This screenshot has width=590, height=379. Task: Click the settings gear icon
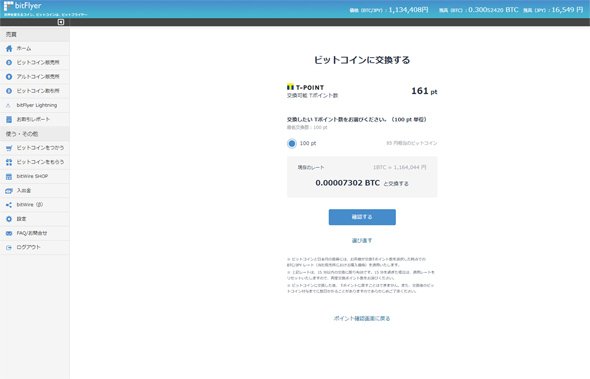(9, 219)
